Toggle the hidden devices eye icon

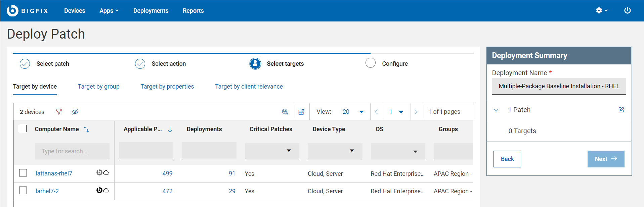75,112
